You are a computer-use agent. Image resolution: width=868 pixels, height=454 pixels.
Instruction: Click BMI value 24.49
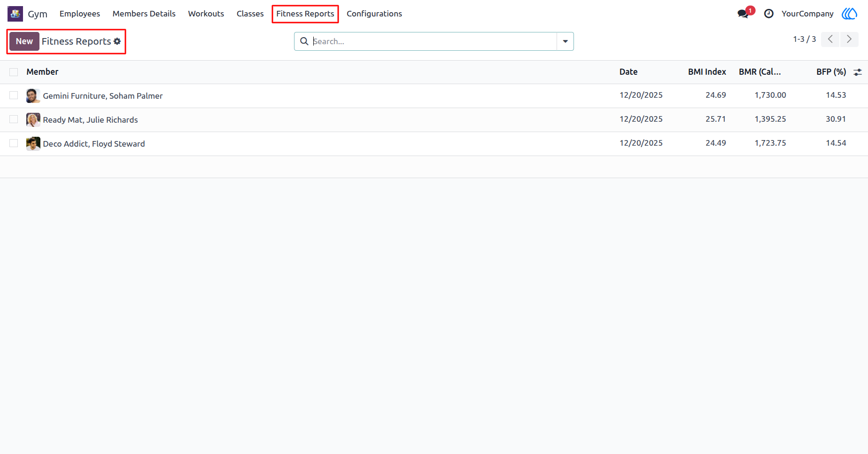click(x=716, y=143)
